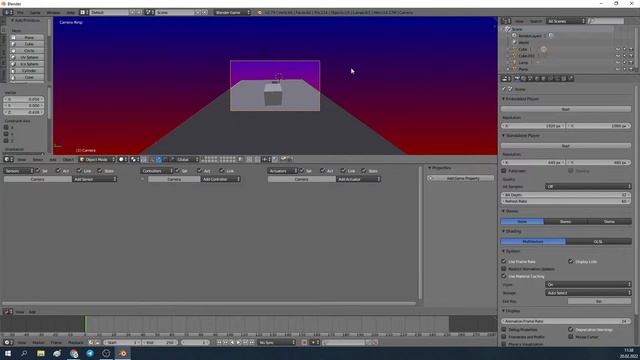Open the outliner editor type selector
This screenshot has height=360, width=640.
pos(506,21)
